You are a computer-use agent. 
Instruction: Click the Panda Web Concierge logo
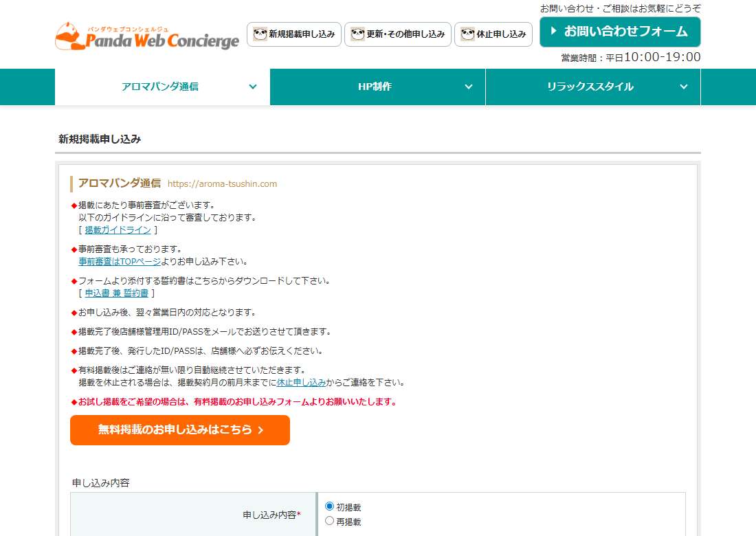pyautogui.click(x=147, y=36)
